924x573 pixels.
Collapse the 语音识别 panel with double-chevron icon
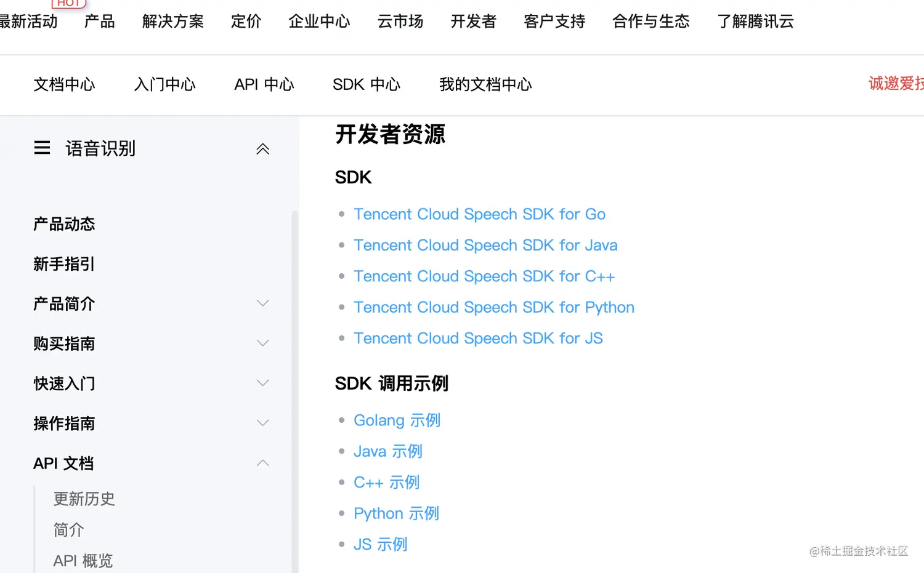(x=263, y=149)
